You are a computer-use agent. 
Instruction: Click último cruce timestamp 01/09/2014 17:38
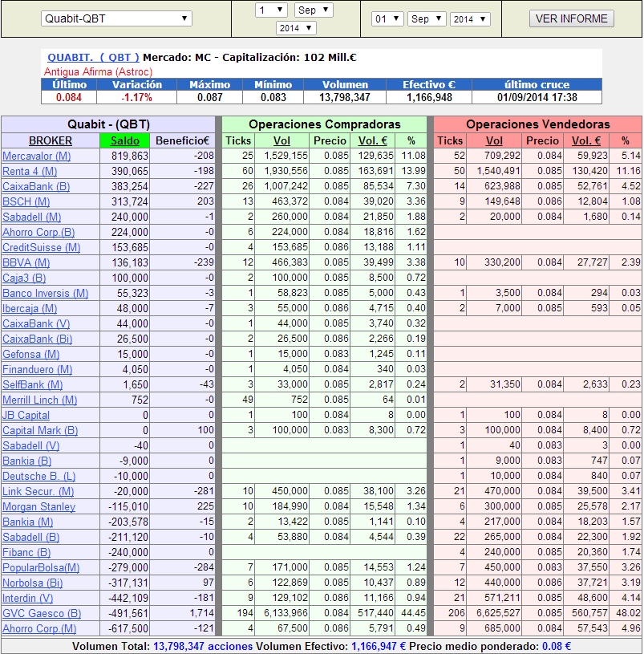click(537, 98)
